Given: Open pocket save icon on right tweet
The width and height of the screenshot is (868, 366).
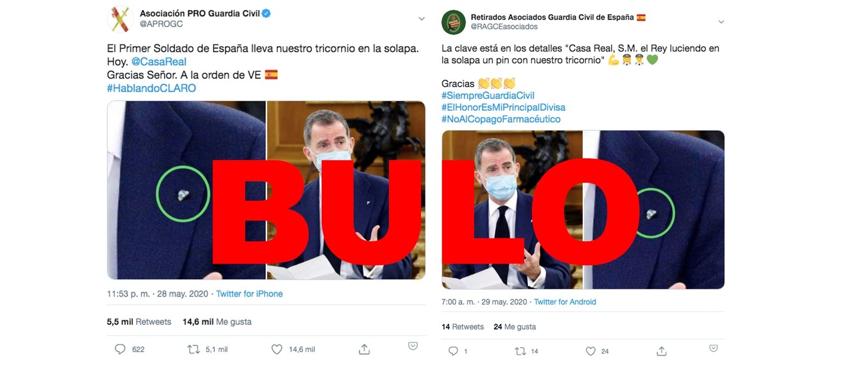Looking at the screenshot, I should [713, 348].
